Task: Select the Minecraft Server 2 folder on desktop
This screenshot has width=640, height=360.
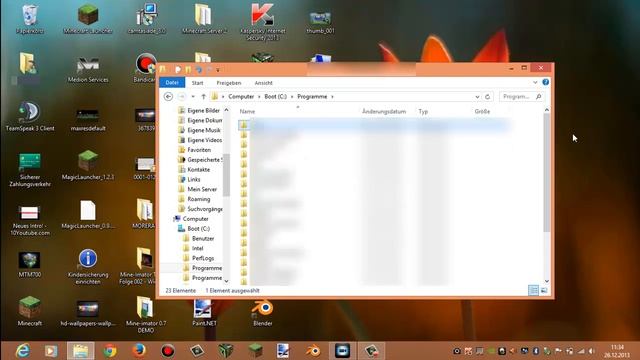Action: [204, 19]
